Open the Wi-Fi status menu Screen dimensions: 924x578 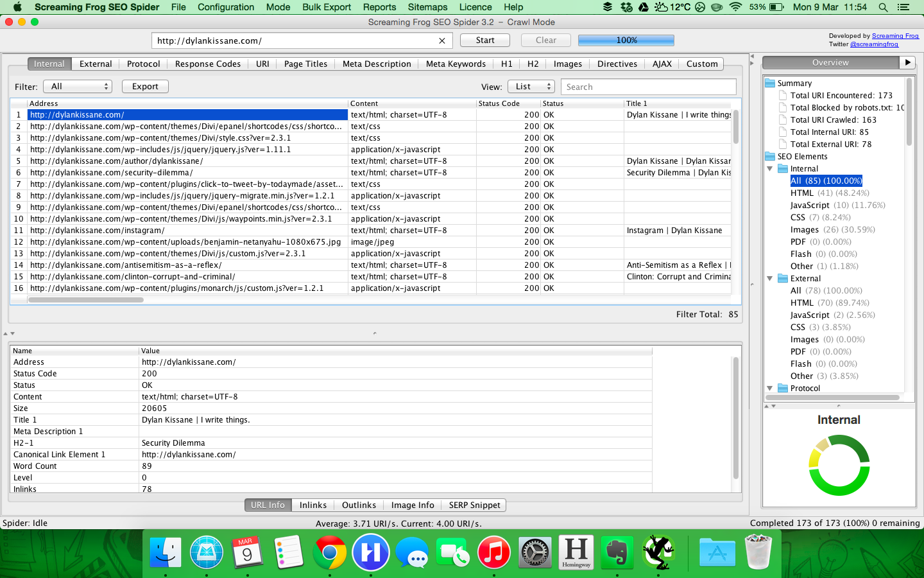point(736,7)
